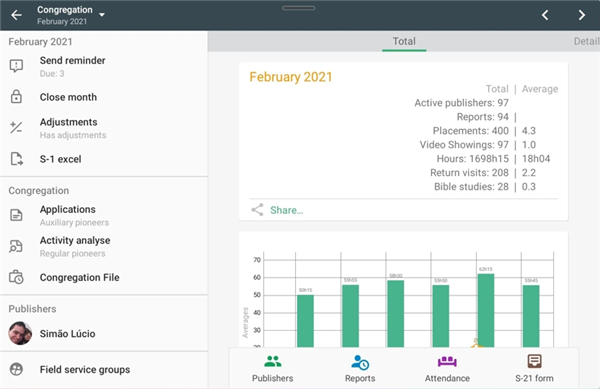The width and height of the screenshot is (600, 389).
Task: Open the Reports bottom navigation icon
Action: (360, 362)
